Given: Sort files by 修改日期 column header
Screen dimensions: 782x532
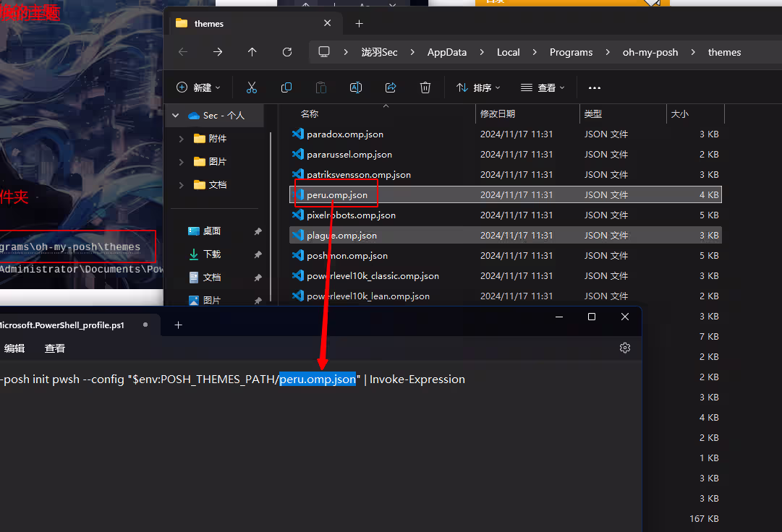Looking at the screenshot, I should pyautogui.click(x=498, y=114).
